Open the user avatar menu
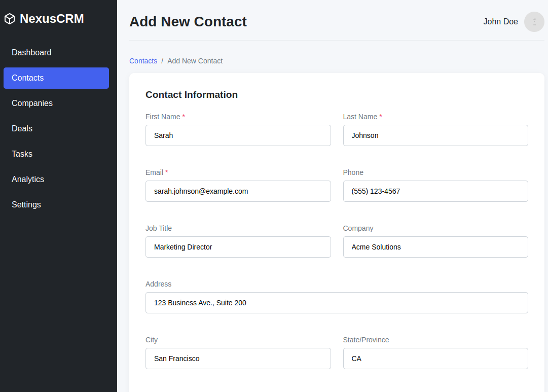The height and width of the screenshot is (392, 548). click(x=534, y=22)
